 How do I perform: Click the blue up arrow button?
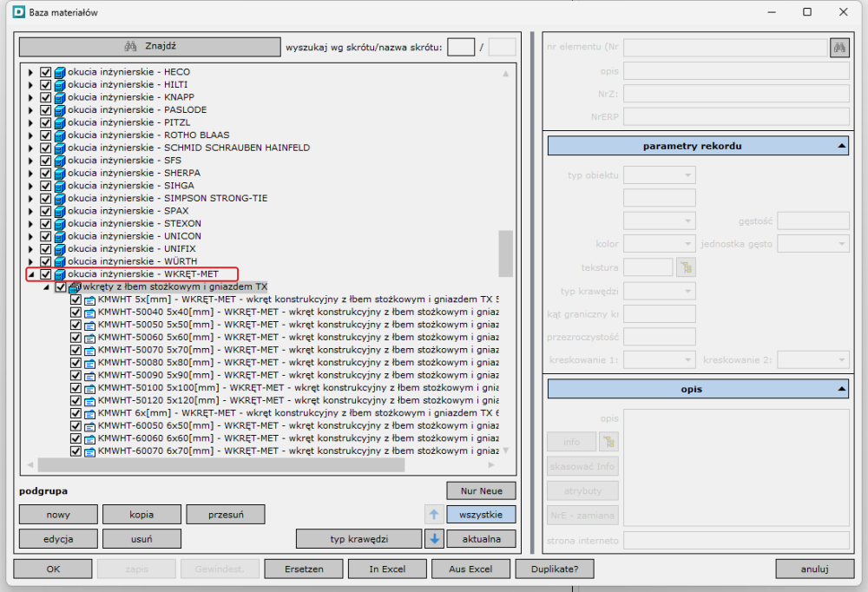point(434,515)
